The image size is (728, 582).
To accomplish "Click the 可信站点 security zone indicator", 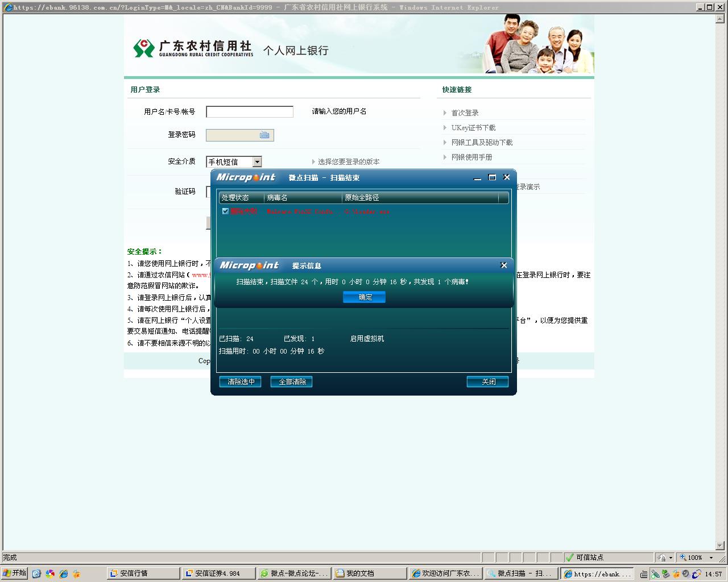I will (x=589, y=558).
